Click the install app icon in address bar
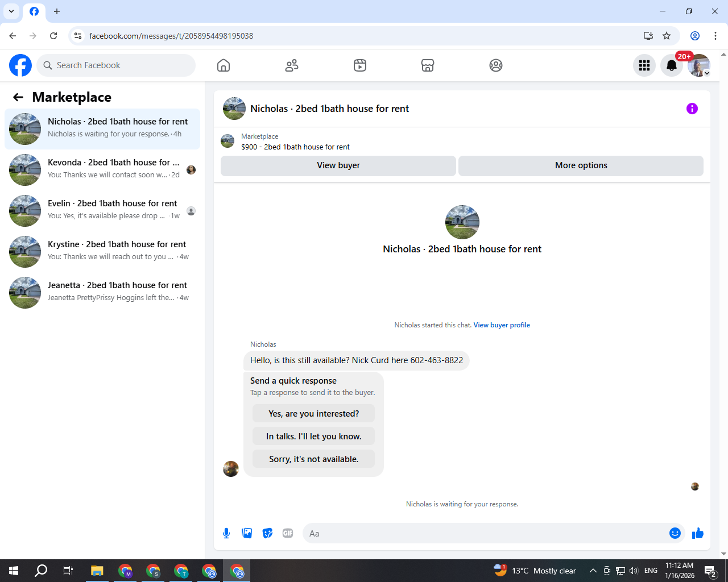Image resolution: width=728 pixels, height=582 pixels. (648, 36)
